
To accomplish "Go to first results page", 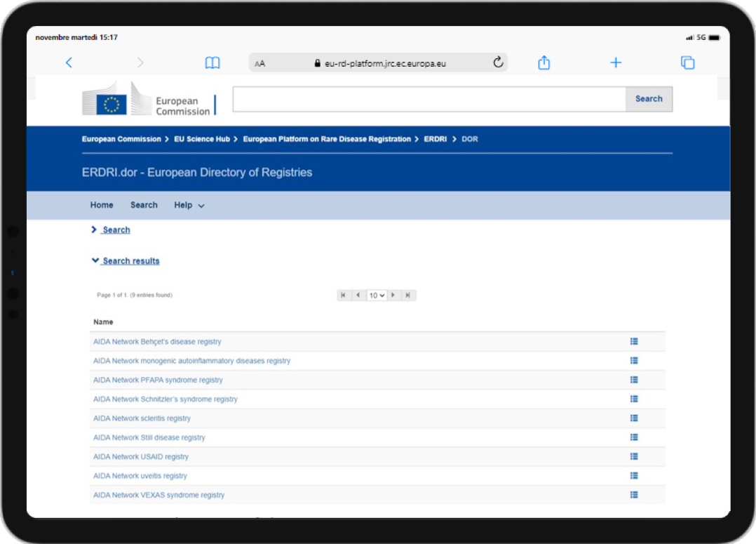I will pos(343,295).
